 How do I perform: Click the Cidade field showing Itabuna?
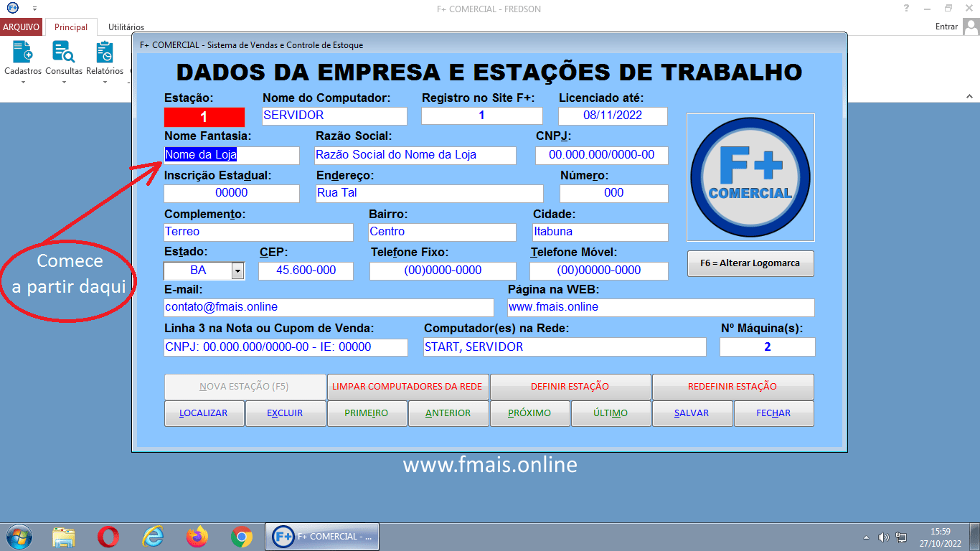600,232
